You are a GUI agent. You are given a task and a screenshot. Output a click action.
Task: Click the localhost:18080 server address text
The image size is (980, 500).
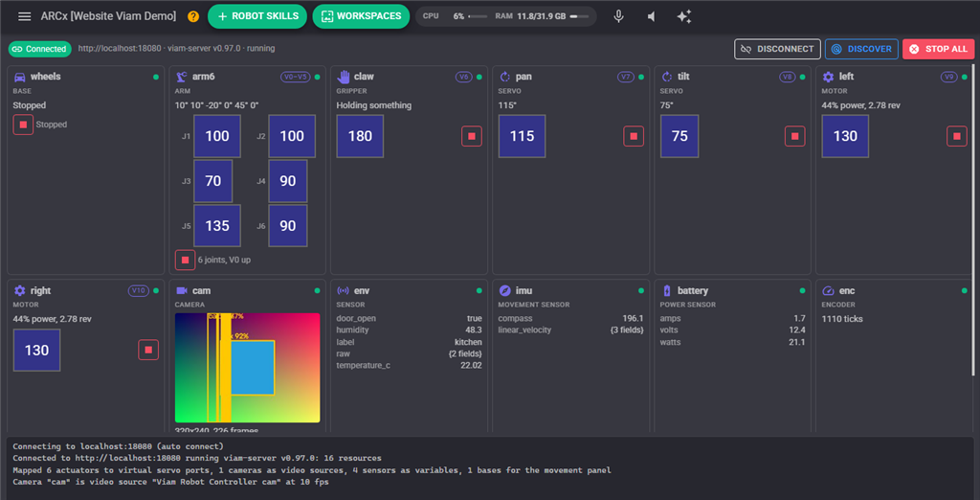pos(120,48)
